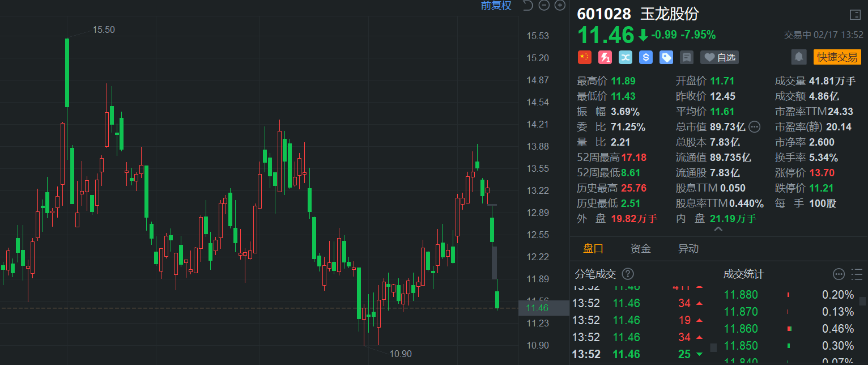This screenshot has width=868, height=365.
Task: Add stock to 自选 watchlist
Action: point(720,57)
